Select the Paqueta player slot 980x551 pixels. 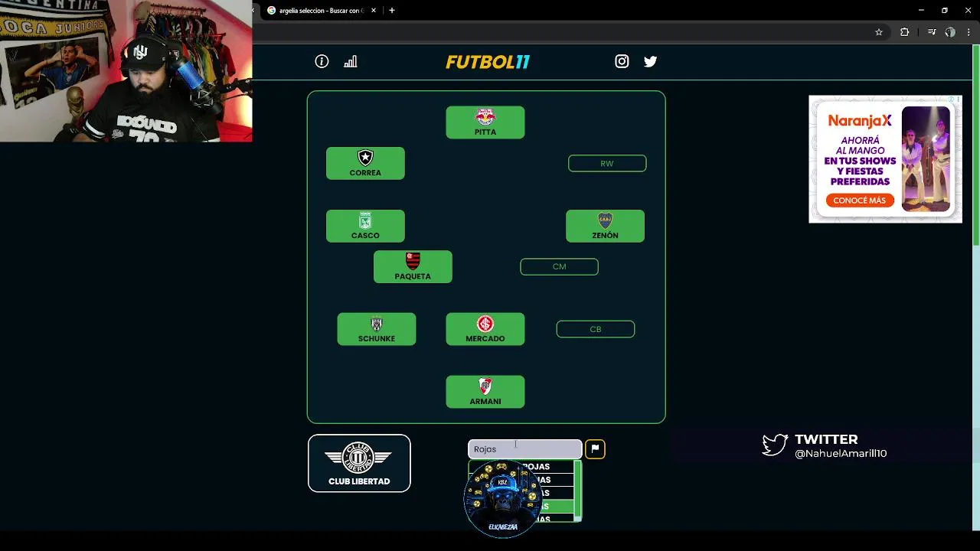(x=413, y=266)
